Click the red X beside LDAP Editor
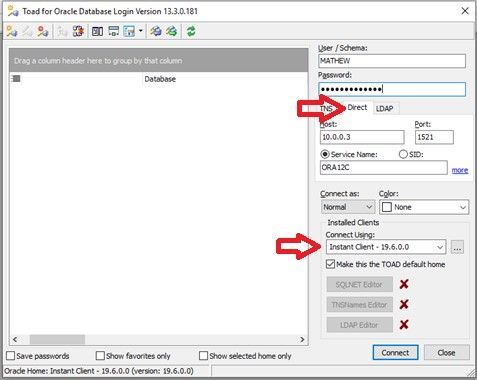 tap(404, 324)
